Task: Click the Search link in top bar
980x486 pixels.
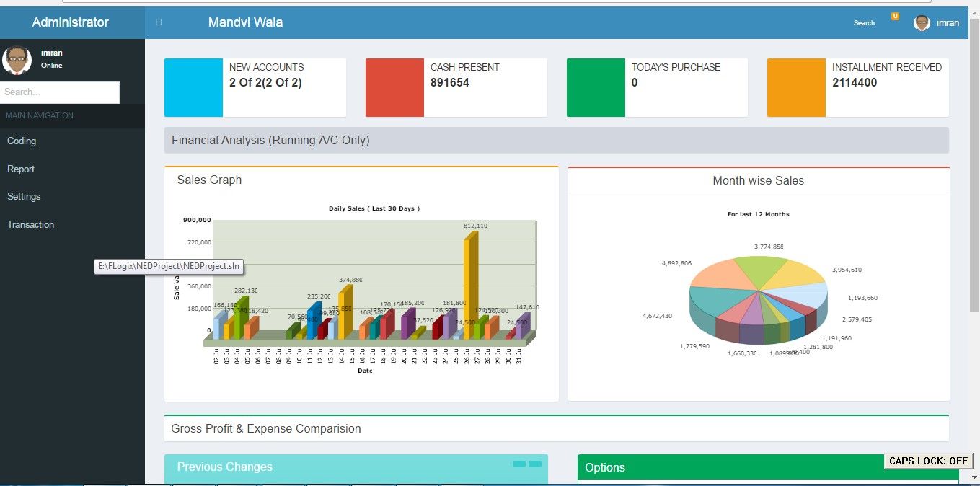Action: tap(864, 23)
